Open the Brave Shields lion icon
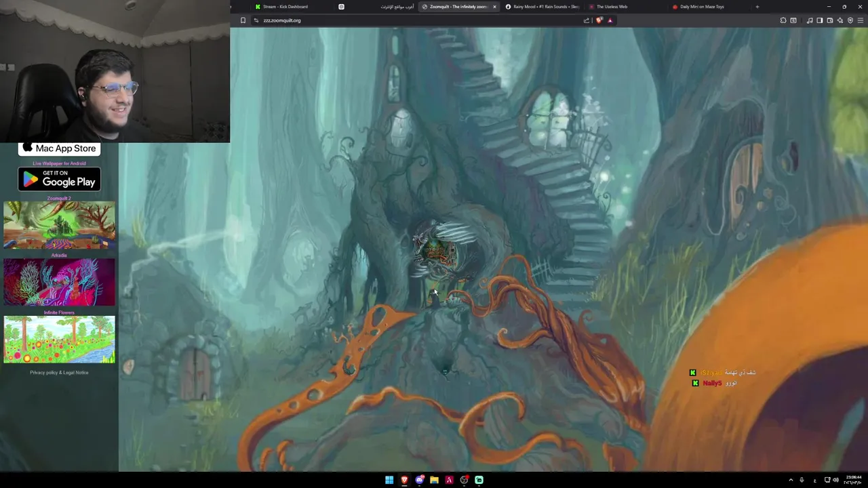The height and width of the screenshot is (488, 868). pyautogui.click(x=599, y=20)
